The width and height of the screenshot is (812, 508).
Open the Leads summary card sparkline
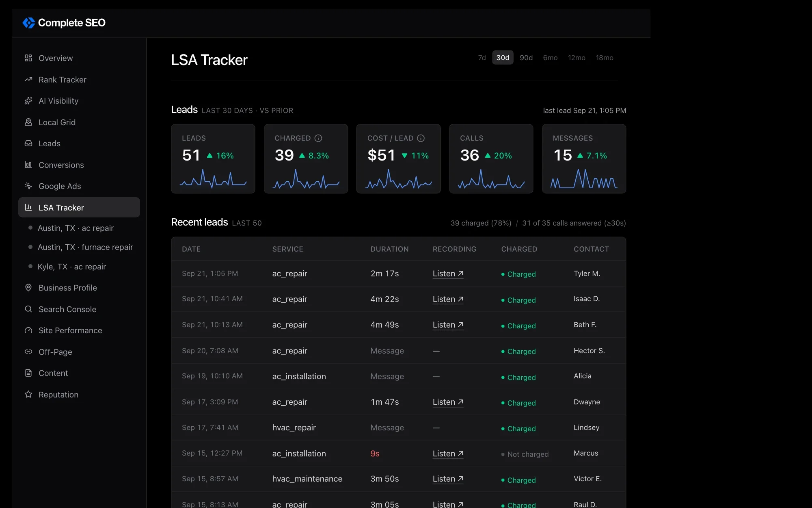tap(213, 179)
